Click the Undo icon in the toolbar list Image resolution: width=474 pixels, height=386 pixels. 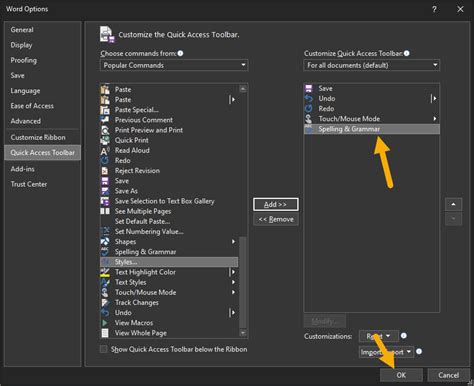pyautogui.click(x=309, y=98)
